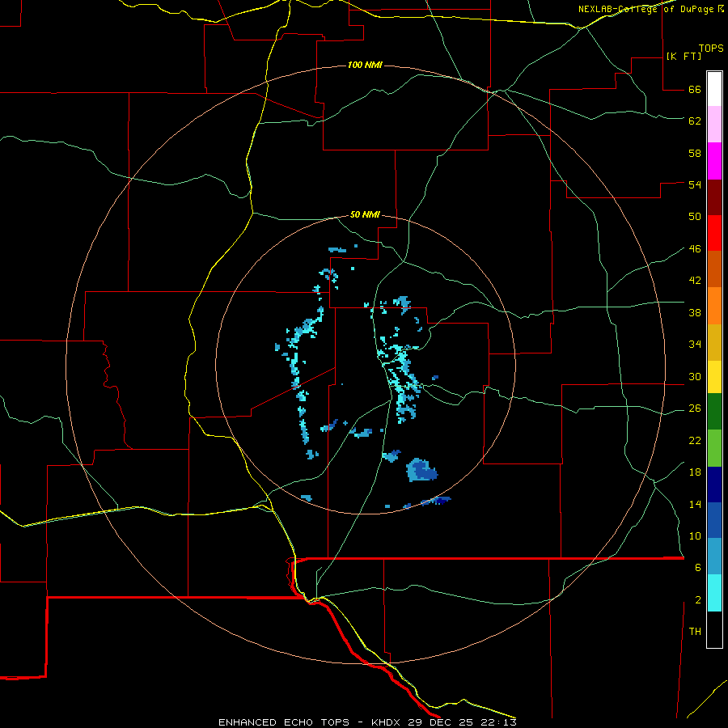Screen dimensions: 728x728
Task: Click the cyan legend swatch
Action: [714, 593]
